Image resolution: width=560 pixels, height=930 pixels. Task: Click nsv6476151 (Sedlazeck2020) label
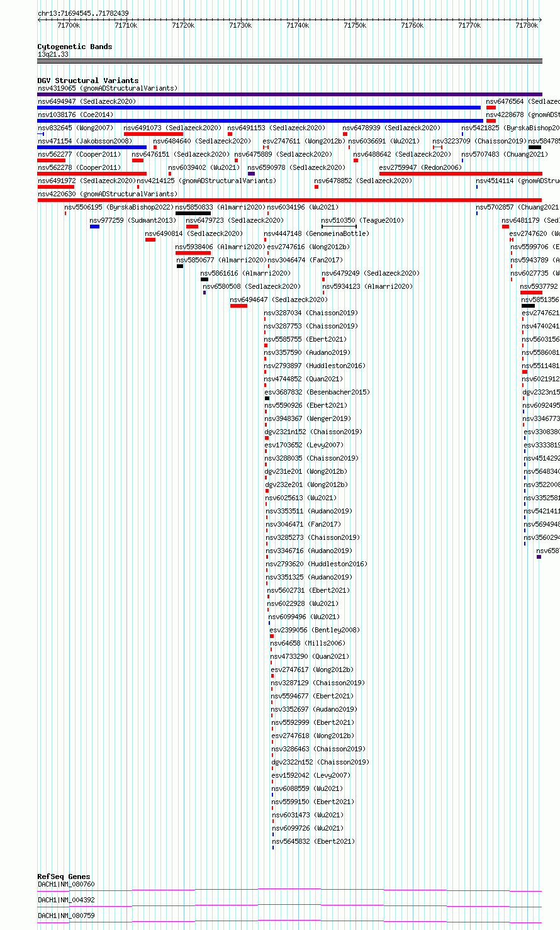[x=181, y=154]
